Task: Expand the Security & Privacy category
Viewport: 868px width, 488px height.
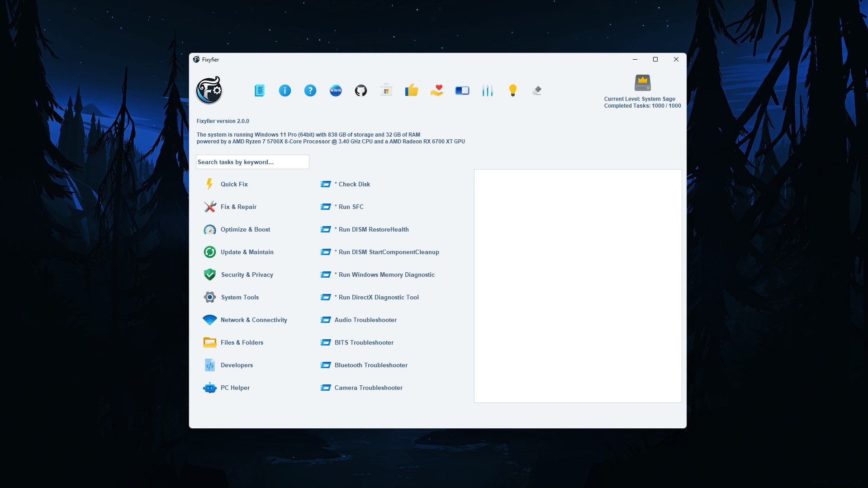Action: pos(247,275)
